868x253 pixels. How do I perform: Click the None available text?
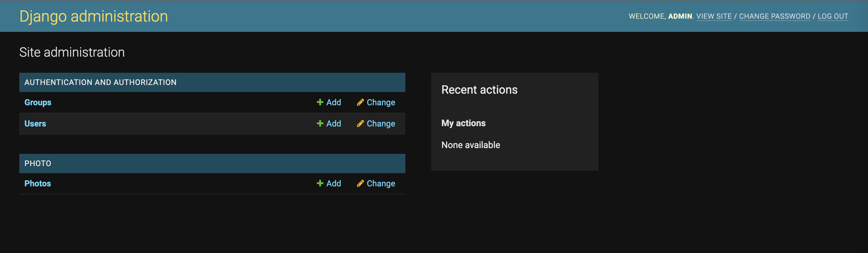(x=471, y=145)
